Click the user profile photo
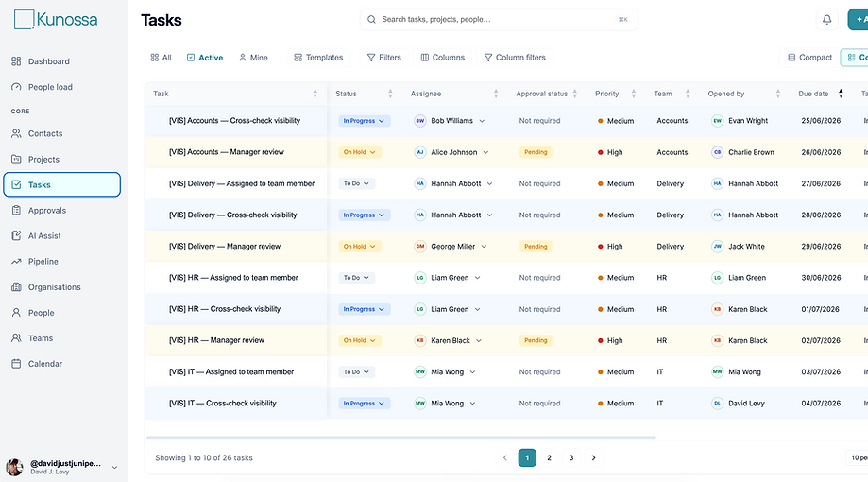 pyautogui.click(x=14, y=467)
